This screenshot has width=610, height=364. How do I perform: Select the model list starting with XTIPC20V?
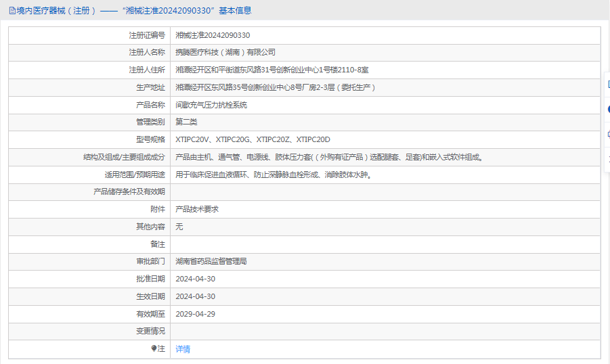click(x=253, y=139)
